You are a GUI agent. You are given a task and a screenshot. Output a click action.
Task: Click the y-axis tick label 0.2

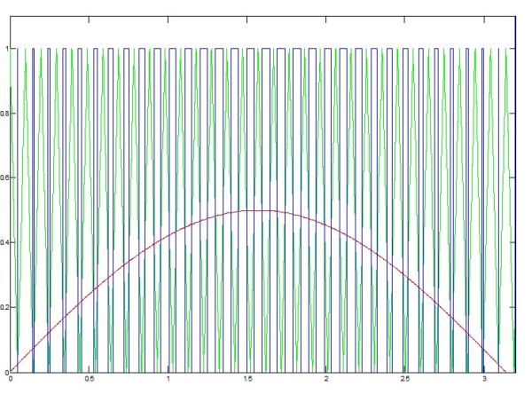(4, 307)
